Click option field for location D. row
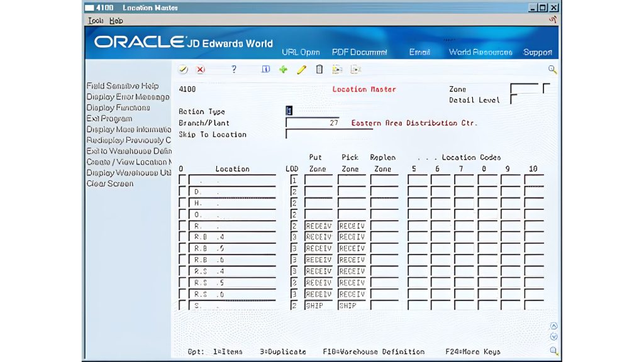This screenshot has height=362, width=644. (x=182, y=191)
